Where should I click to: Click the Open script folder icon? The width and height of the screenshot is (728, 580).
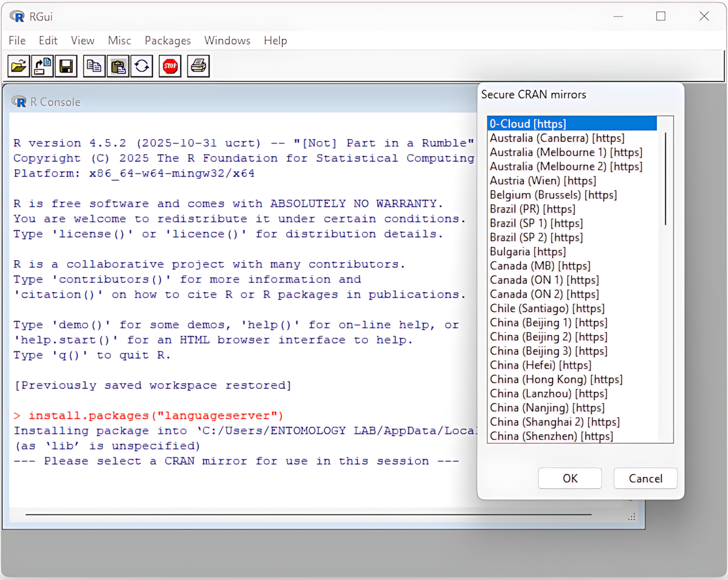coord(19,66)
